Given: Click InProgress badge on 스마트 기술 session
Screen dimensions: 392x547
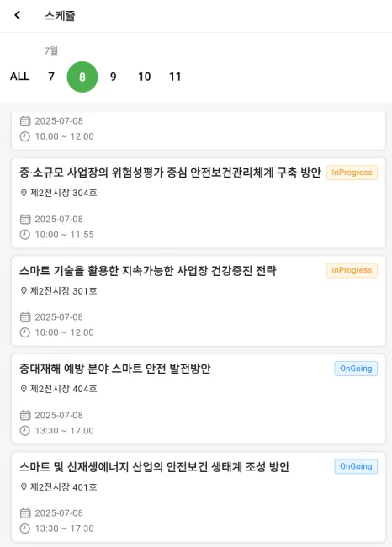Looking at the screenshot, I should click(352, 270).
